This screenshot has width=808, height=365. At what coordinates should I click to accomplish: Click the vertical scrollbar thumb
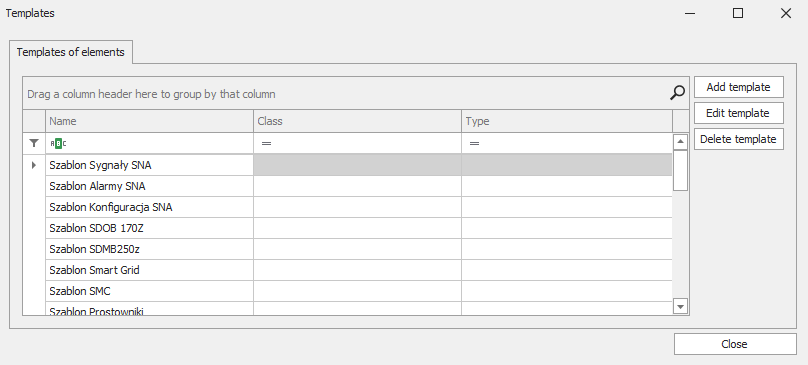click(x=680, y=171)
